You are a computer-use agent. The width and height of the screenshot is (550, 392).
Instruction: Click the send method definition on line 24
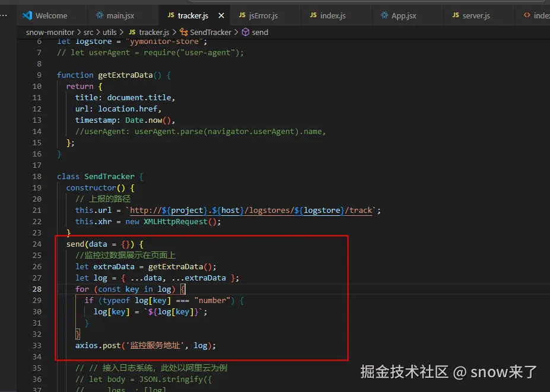pyautogui.click(x=75, y=244)
